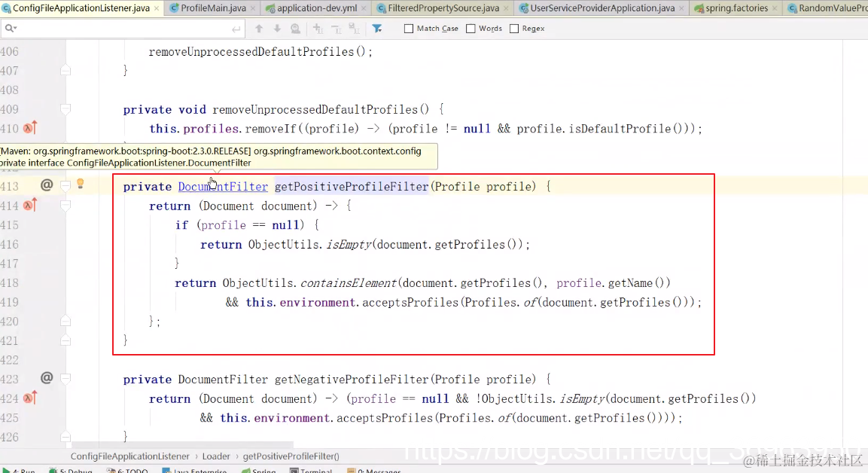This screenshot has width=868, height=473.
Task: Click inside the find text input field
Action: click(x=124, y=29)
